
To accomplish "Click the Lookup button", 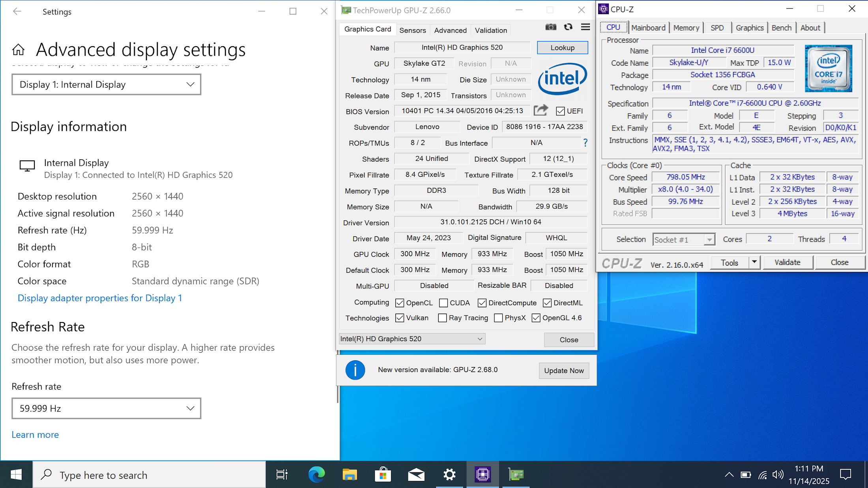I will (x=562, y=48).
